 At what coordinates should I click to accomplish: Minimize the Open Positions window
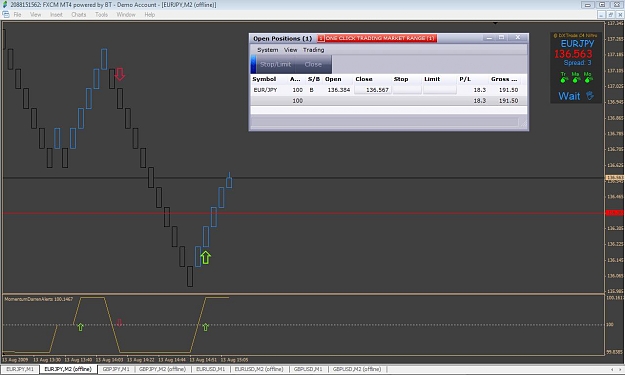[489, 38]
